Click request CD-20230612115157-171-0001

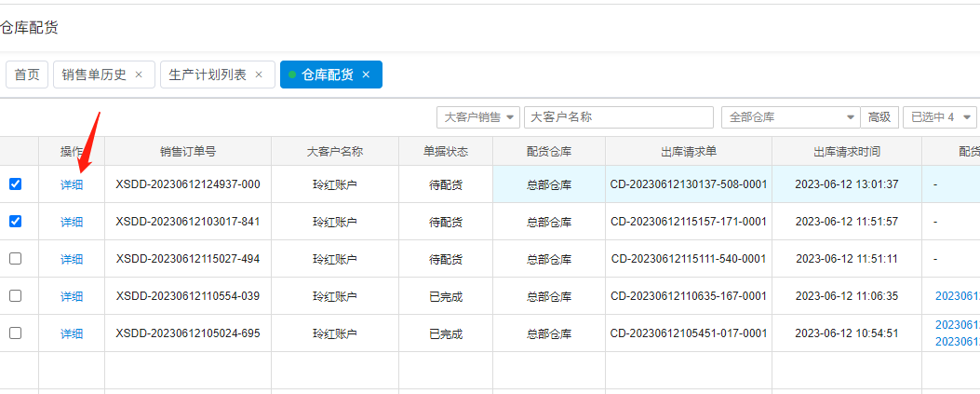pos(689,222)
